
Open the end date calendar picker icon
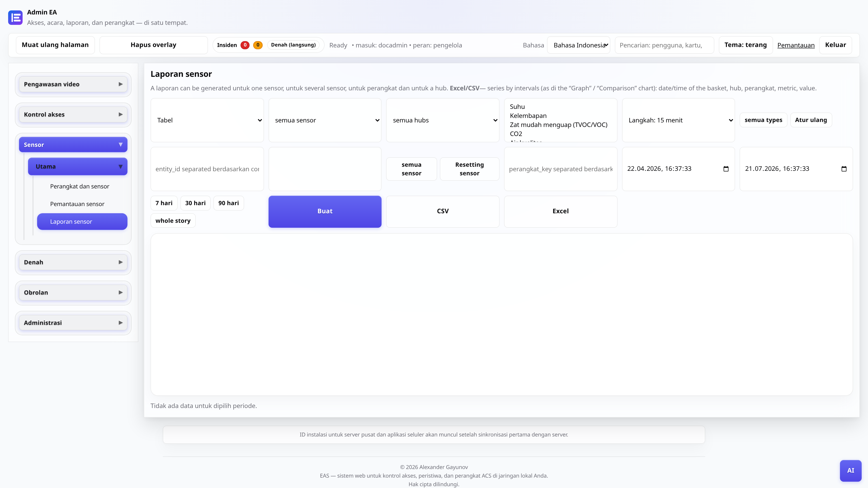844,169
